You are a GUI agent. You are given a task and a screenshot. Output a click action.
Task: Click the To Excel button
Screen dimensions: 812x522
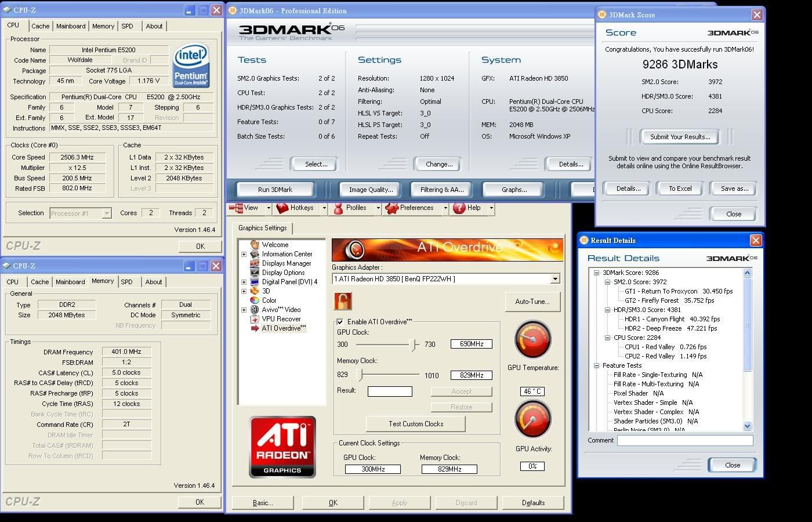pyautogui.click(x=680, y=188)
